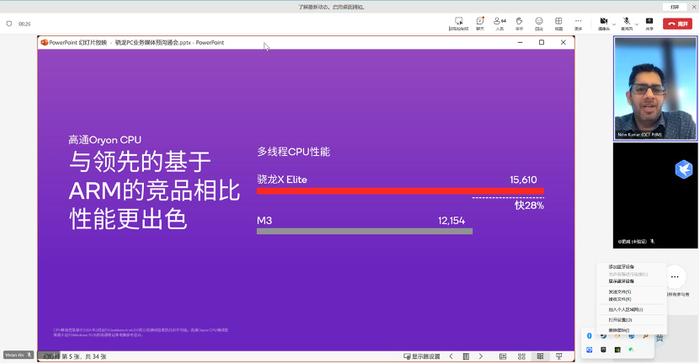The width and height of the screenshot is (700, 364).
Task: Select the presenter's video thumbnail
Action: tap(655, 88)
